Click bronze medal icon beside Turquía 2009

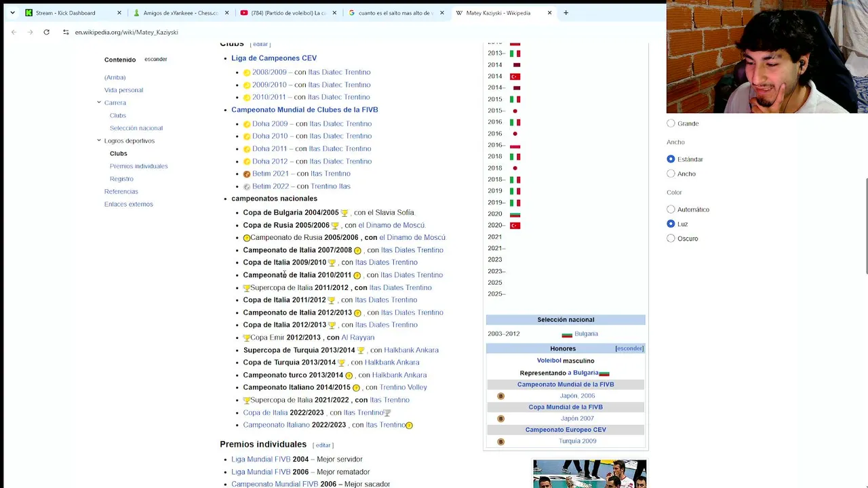500,441
